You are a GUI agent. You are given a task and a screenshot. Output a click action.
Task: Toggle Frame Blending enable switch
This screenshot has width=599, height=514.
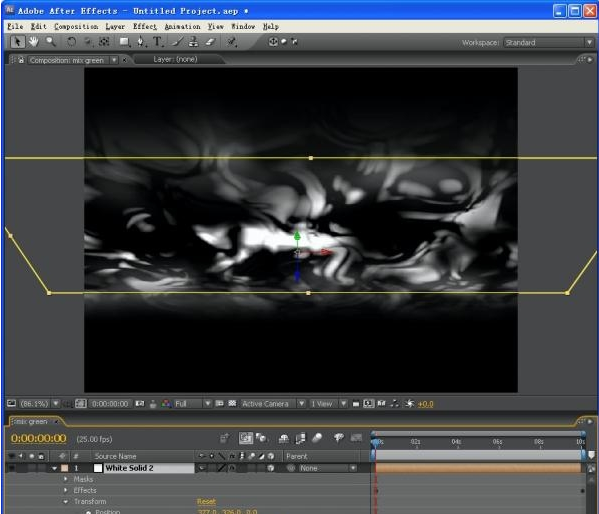click(x=301, y=438)
